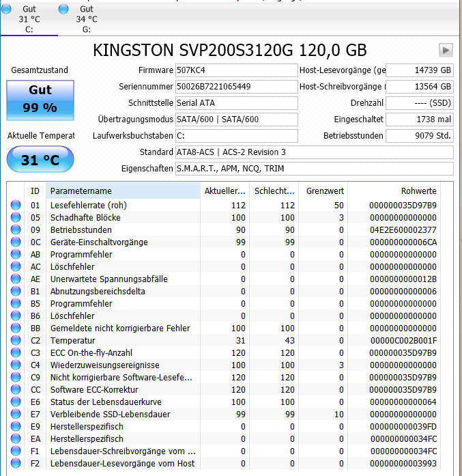Click the Eingeschaltet 1738 mal value

[x=420, y=120]
